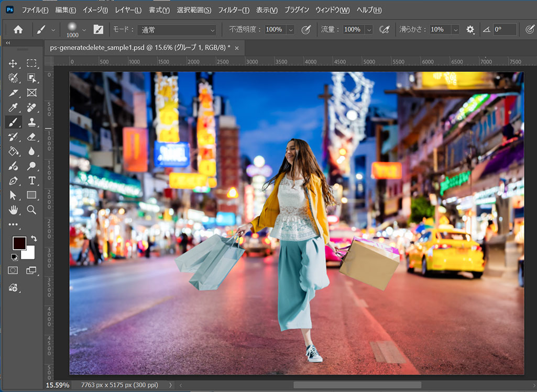Select the Horizontal Type tool
Screen dimensions: 537x392
tap(31, 181)
